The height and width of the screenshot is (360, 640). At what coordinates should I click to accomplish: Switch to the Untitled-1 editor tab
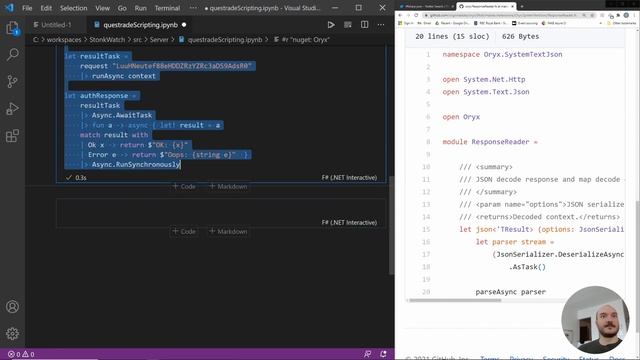tap(56, 25)
